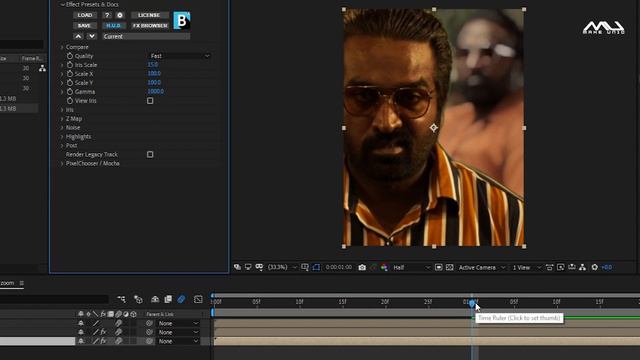Click the primary viewer monitor icon
This screenshot has width=640, height=360.
point(248,267)
